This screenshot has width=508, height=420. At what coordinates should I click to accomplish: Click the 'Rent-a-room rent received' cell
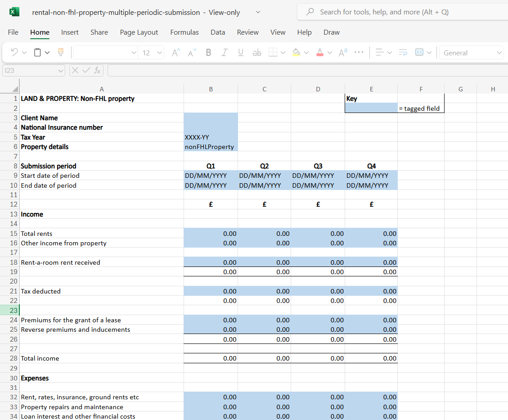tap(101, 262)
